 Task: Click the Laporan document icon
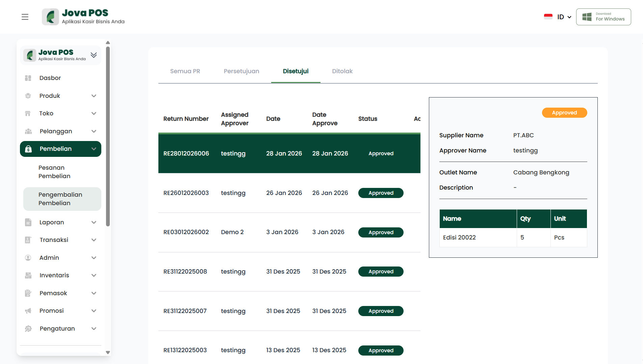click(x=28, y=222)
